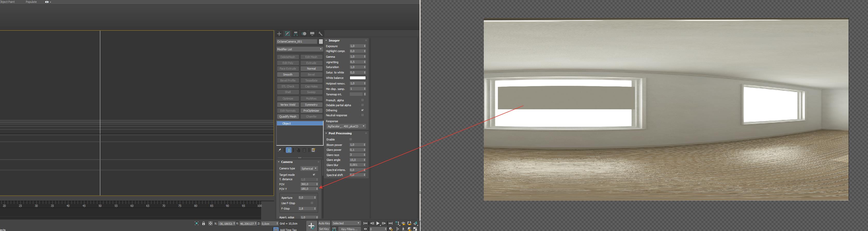Step to the previous frame

pyautogui.click(x=372, y=223)
